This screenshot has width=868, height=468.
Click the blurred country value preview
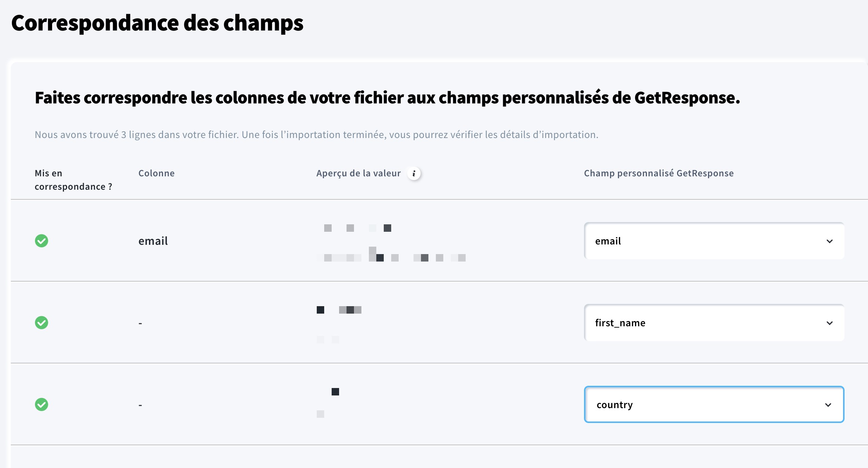(x=328, y=403)
